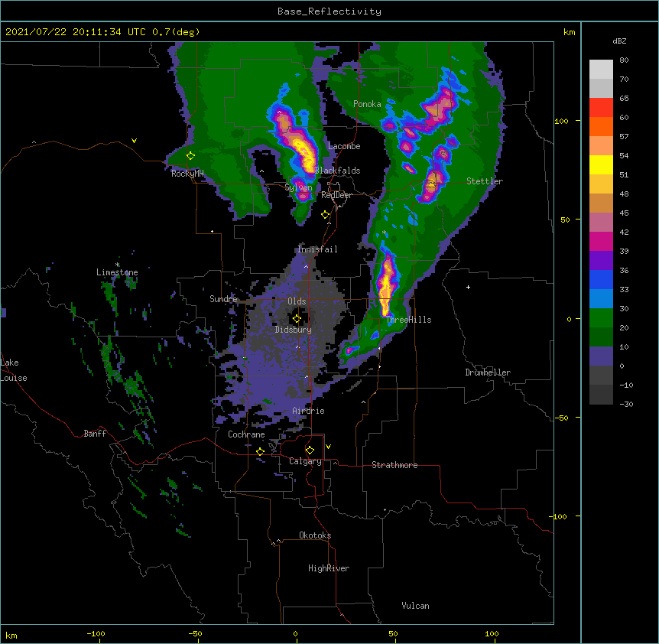Click the red swatch in the dBZ legend
The image size is (659, 644).
[601, 107]
